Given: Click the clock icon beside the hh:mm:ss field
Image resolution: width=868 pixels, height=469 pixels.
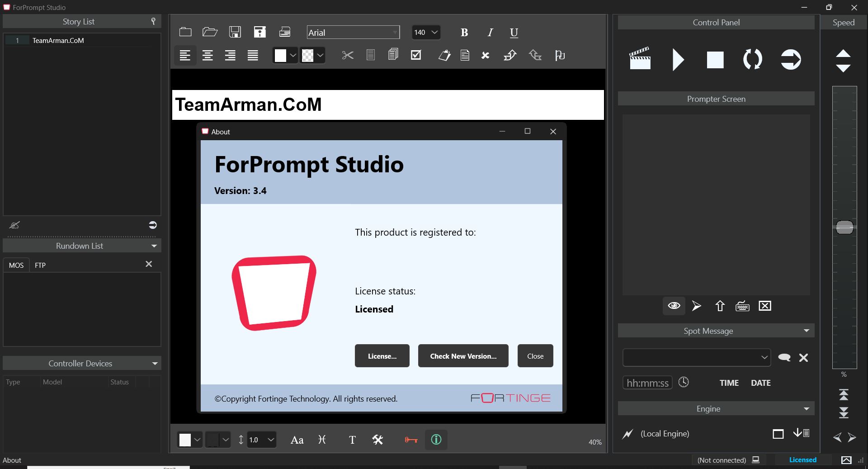Looking at the screenshot, I should [x=684, y=382].
